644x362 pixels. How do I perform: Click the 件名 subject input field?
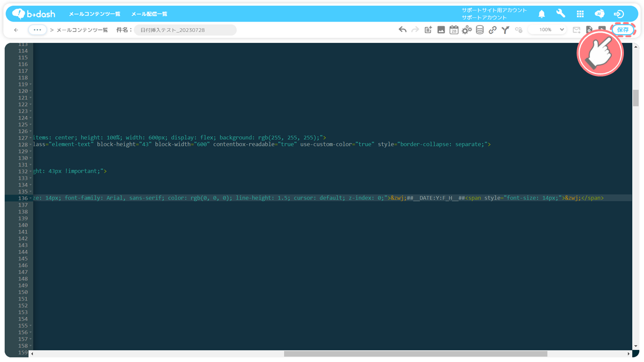[x=185, y=30]
